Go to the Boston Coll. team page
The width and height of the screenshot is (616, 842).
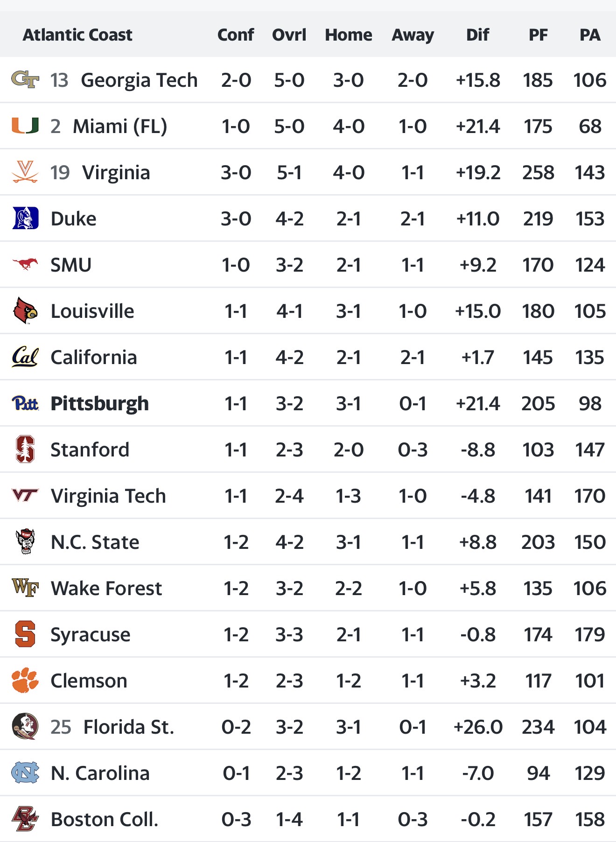(x=105, y=820)
